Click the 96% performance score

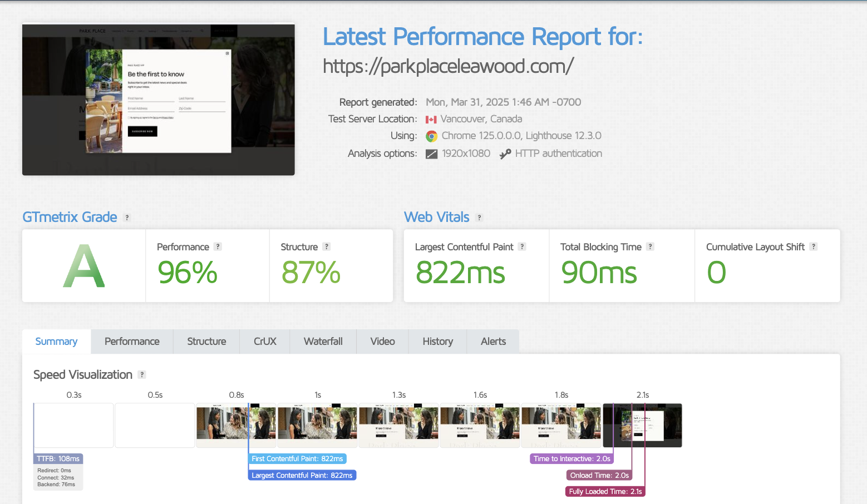(188, 273)
